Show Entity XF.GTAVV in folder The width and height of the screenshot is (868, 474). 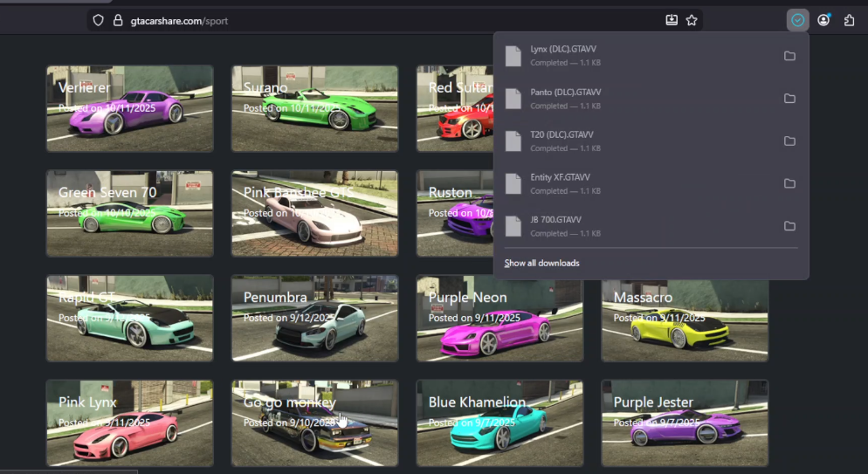[x=790, y=183]
